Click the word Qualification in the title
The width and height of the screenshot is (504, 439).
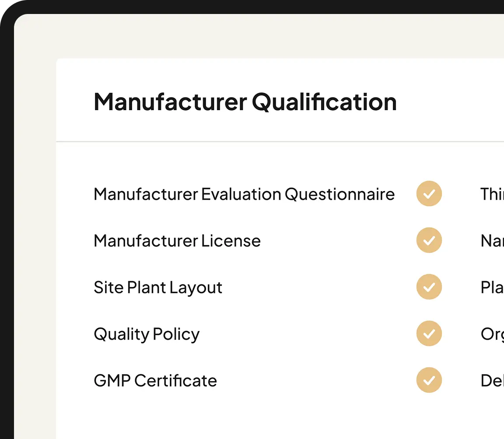324,102
